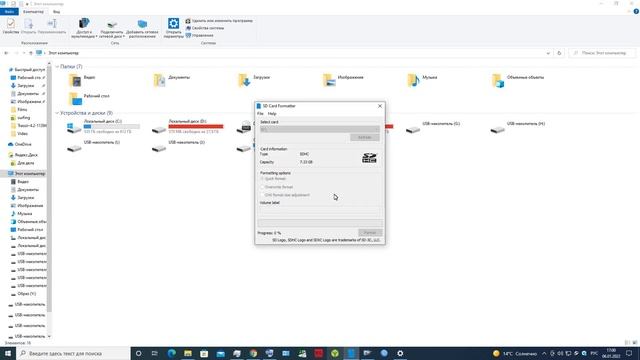Open the Explorer help icon
Screen dimensions: 640x360
636,11
